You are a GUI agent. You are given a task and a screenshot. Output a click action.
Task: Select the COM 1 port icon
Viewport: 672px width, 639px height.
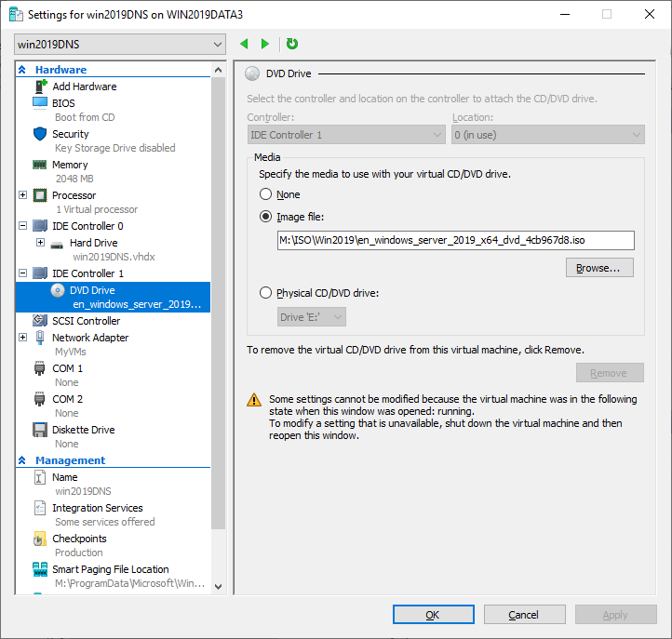click(39, 368)
